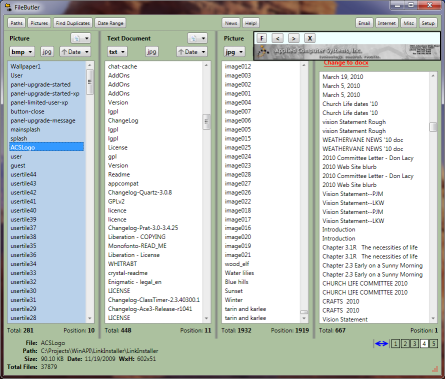The width and height of the screenshot is (445, 379).
Task: Click scrollbar thumb in rightmost document list
Action: pyautogui.click(x=433, y=127)
